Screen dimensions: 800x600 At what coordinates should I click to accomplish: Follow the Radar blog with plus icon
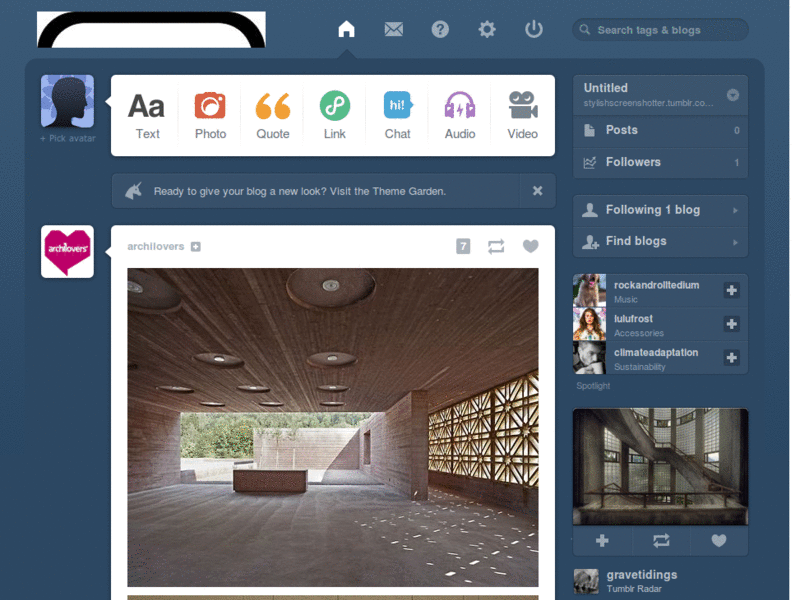tap(602, 540)
